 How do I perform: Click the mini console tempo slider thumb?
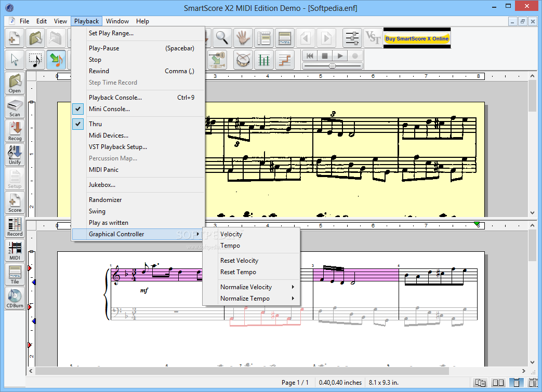tap(332, 65)
